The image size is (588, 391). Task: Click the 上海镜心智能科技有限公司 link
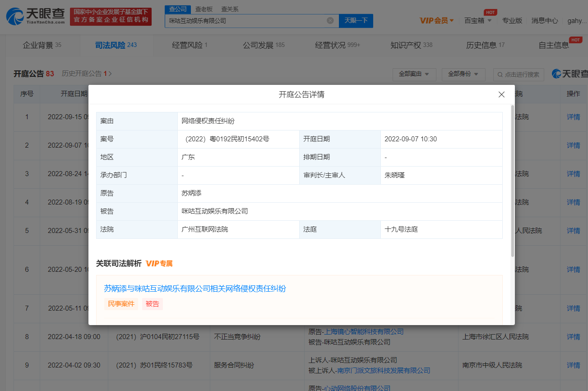364,332
